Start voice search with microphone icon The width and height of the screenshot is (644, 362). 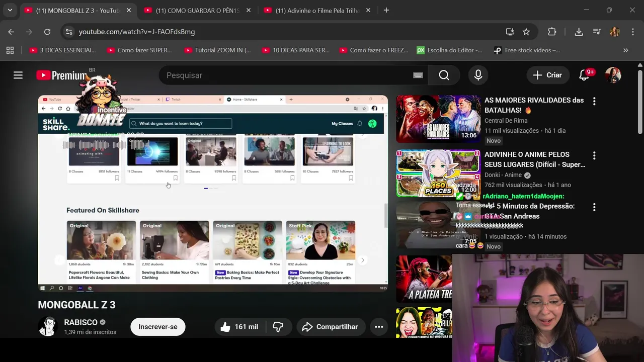[478, 75]
